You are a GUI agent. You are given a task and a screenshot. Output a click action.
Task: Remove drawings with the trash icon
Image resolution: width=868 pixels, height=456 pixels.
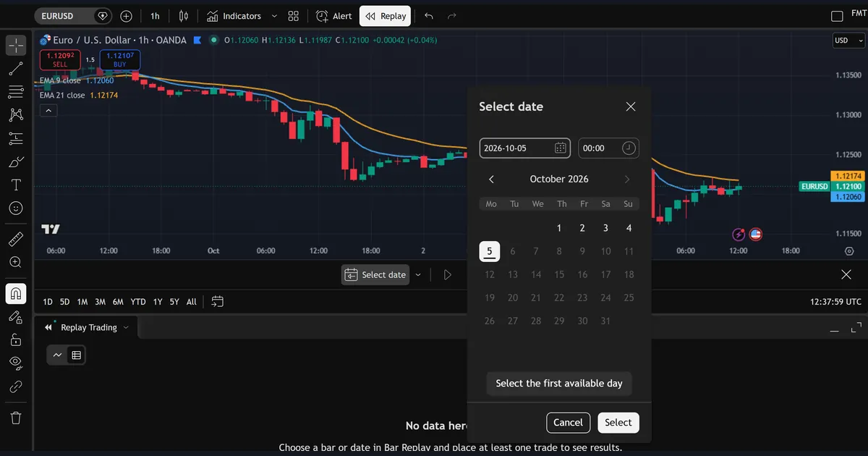(x=16, y=418)
